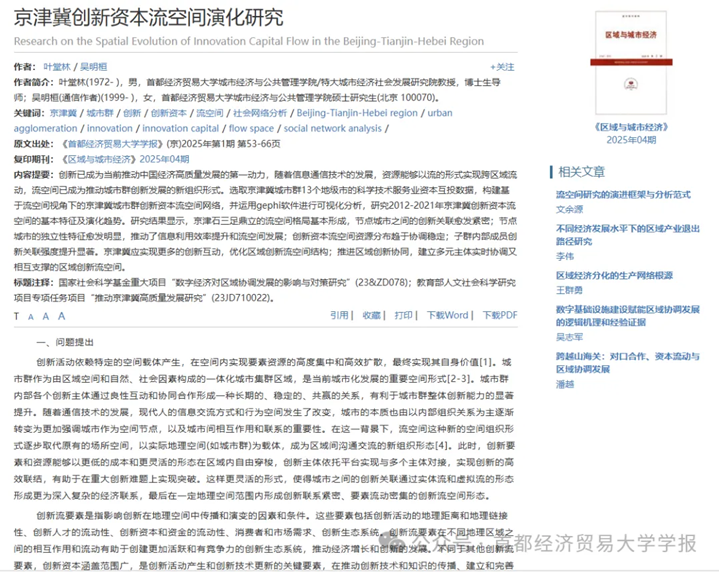
Task: Download the article via 下载PDF
Action: pyautogui.click(x=499, y=315)
